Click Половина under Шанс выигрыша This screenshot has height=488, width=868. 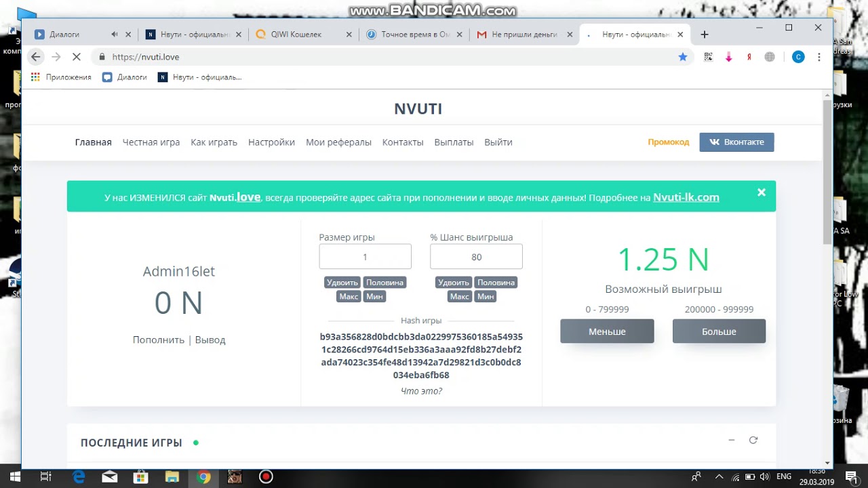coord(496,283)
